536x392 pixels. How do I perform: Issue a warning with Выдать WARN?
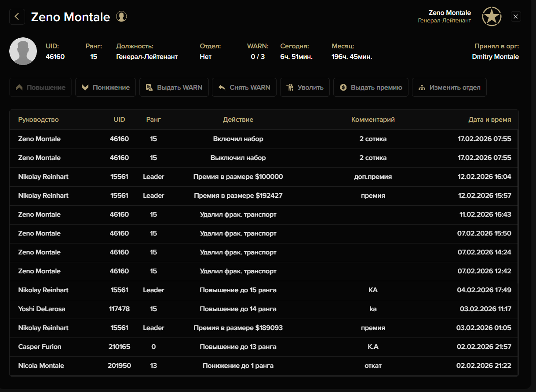(x=174, y=87)
